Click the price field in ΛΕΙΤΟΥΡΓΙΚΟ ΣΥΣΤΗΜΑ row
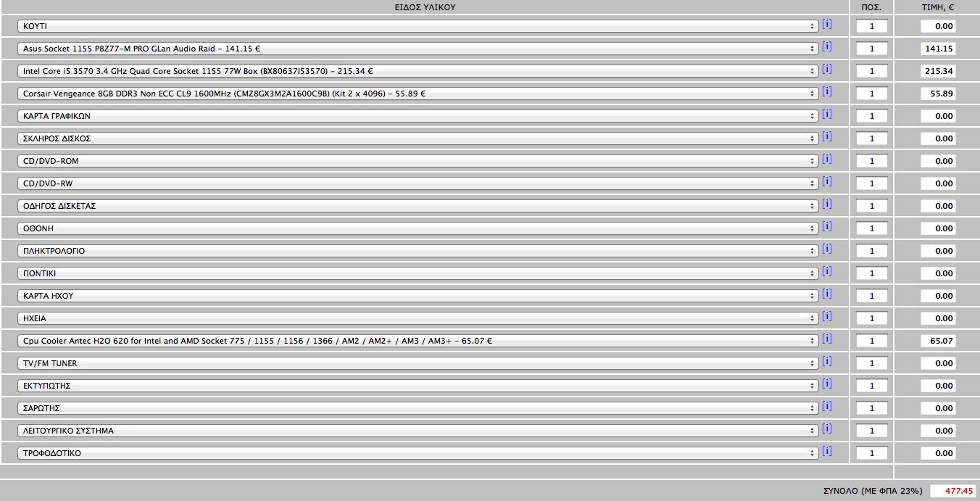Viewport: 980px width, 501px height. point(938,431)
